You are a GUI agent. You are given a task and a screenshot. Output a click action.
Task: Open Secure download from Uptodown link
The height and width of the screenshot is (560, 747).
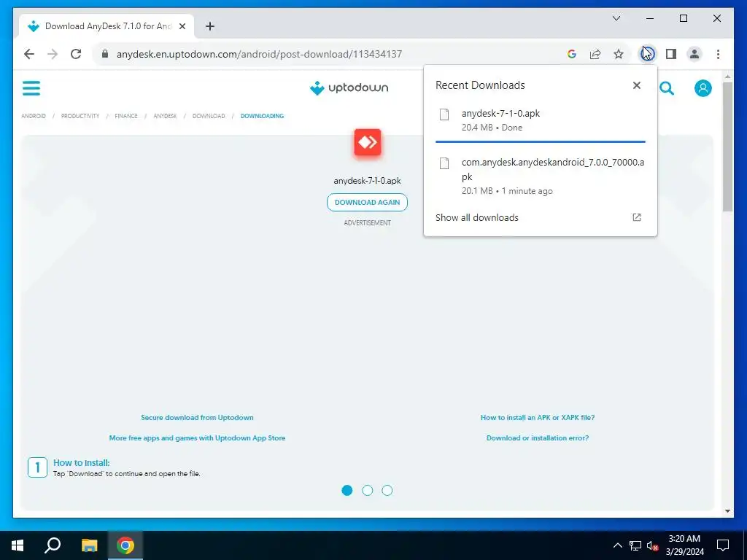coord(197,418)
